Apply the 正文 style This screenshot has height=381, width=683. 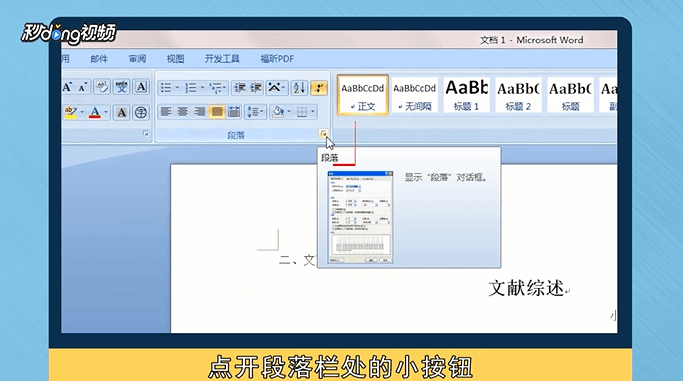362,95
